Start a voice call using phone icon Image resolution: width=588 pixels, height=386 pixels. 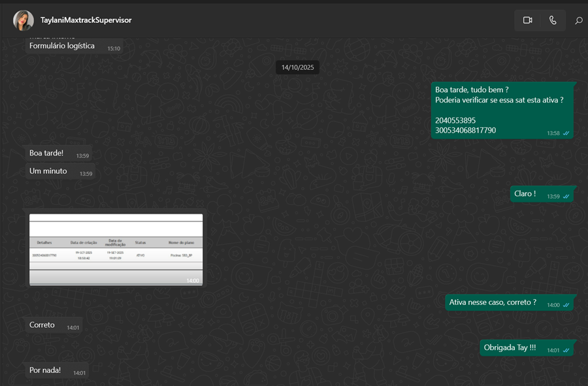[x=553, y=20]
